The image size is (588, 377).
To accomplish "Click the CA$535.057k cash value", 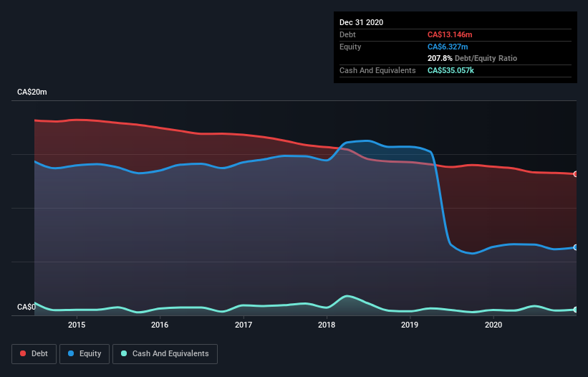I will pyautogui.click(x=450, y=70).
